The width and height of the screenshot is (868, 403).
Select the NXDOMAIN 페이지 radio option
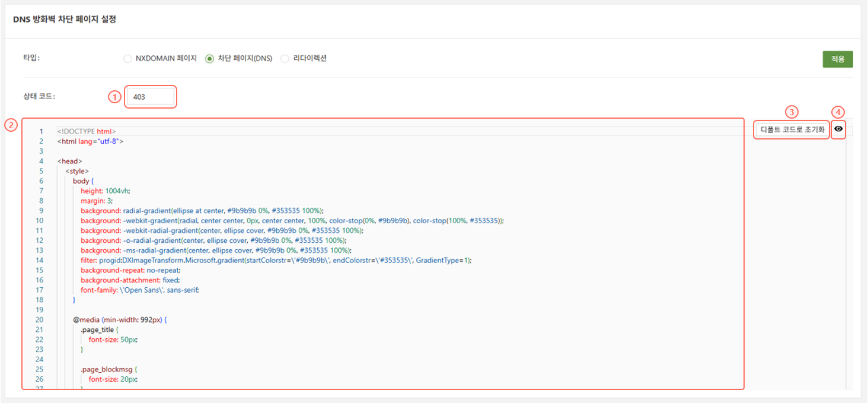[127, 59]
